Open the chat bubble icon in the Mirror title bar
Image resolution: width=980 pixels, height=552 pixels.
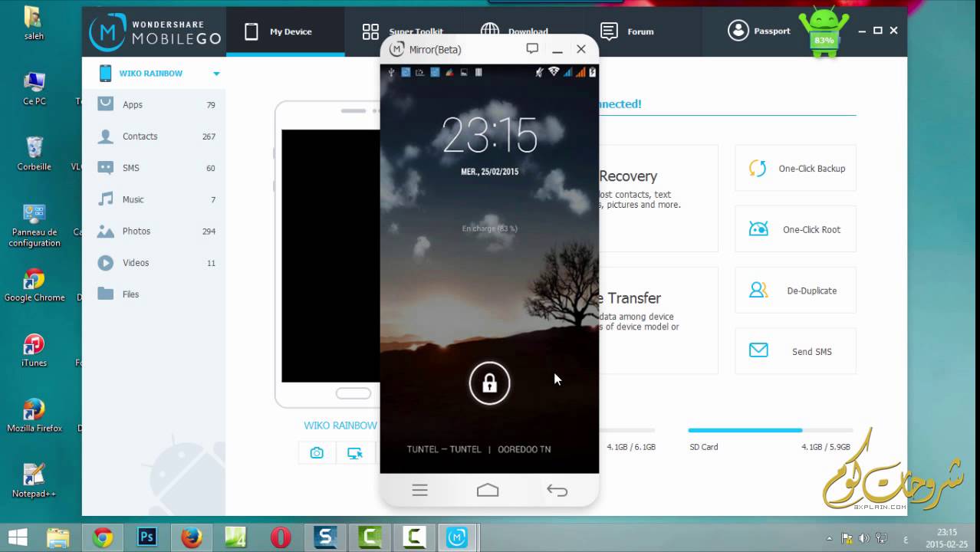point(532,49)
